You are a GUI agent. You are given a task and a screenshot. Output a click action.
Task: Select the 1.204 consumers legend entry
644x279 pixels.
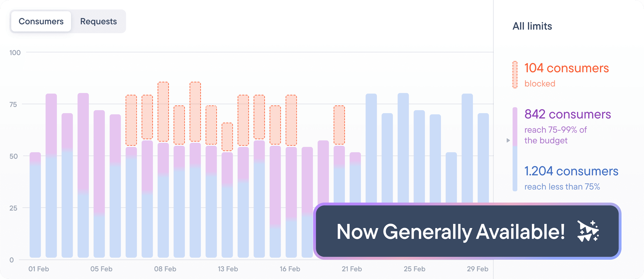coord(571,171)
